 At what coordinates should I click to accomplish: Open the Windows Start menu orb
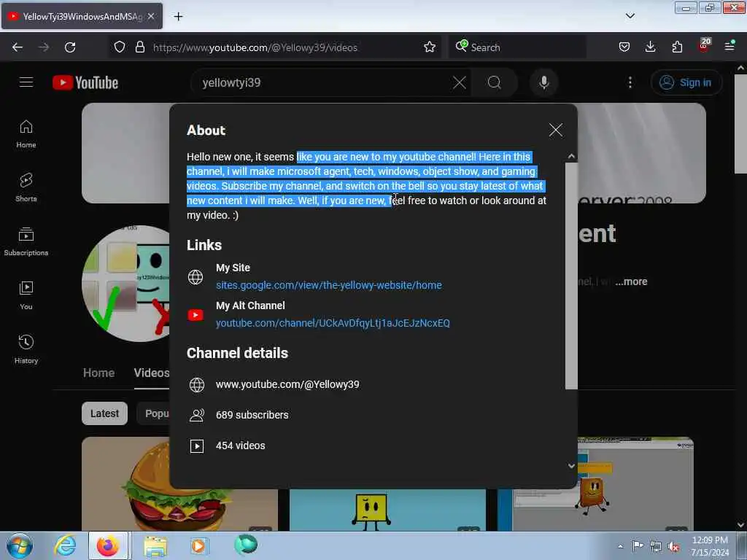pyautogui.click(x=20, y=545)
